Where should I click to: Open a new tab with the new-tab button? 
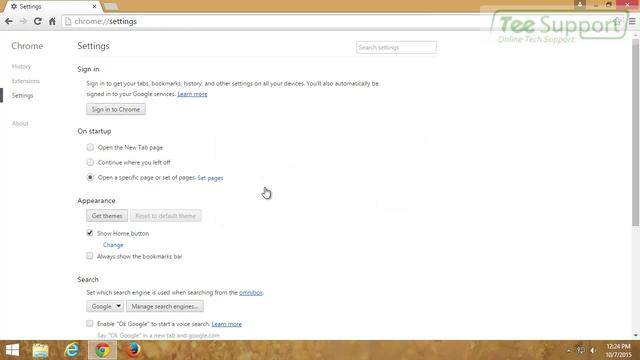[x=111, y=7]
